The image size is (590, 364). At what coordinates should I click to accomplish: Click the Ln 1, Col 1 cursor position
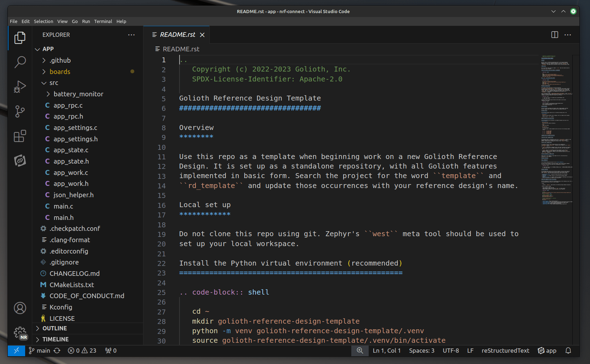point(387,351)
